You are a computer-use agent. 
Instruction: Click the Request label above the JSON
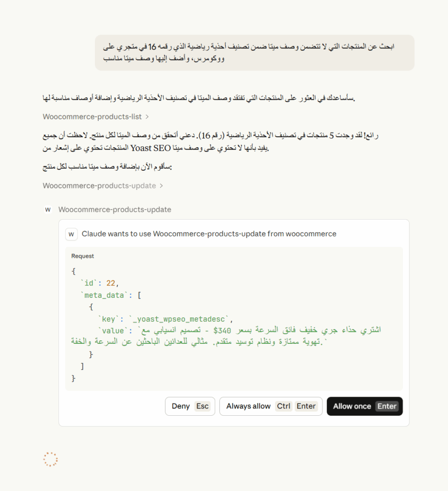[83, 256]
